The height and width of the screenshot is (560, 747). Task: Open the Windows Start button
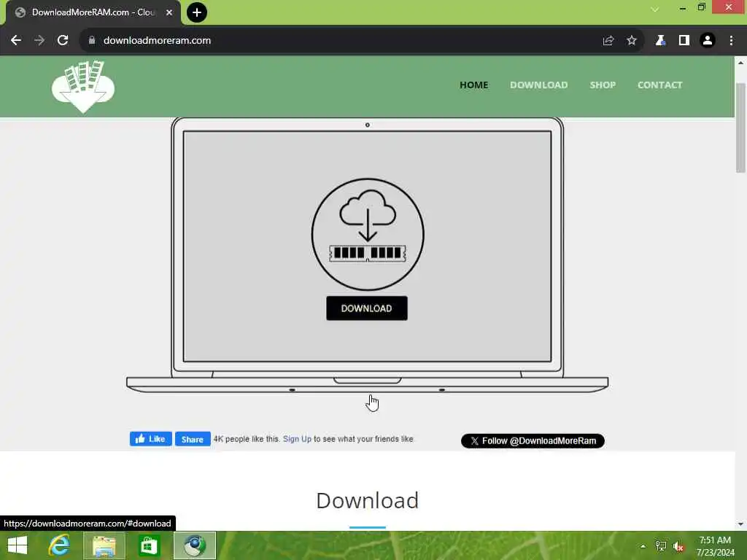coord(18,545)
